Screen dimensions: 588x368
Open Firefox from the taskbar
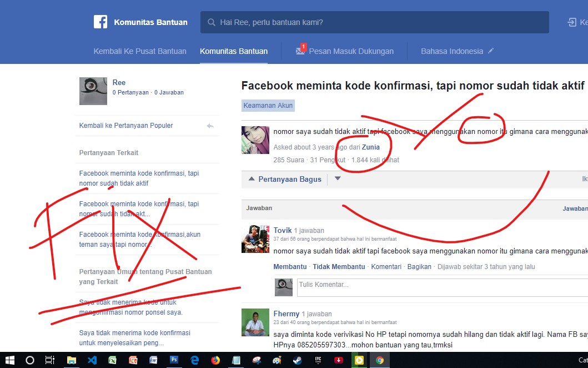(x=215, y=360)
